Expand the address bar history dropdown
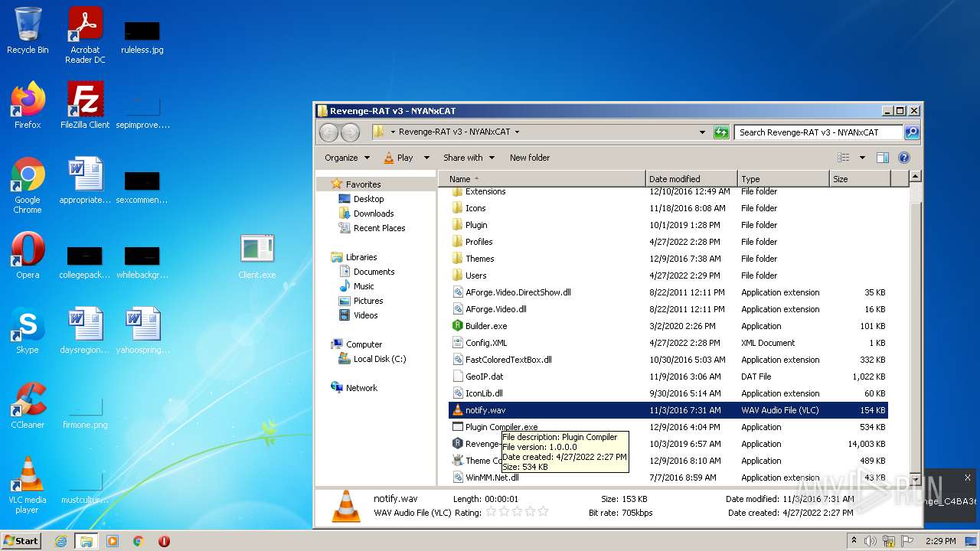980x551 pixels. [x=702, y=132]
